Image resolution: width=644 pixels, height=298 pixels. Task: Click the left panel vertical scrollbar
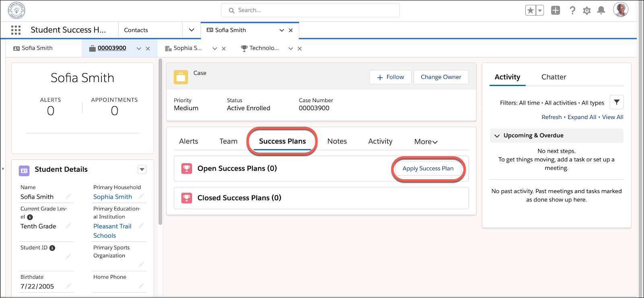pyautogui.click(x=161, y=142)
